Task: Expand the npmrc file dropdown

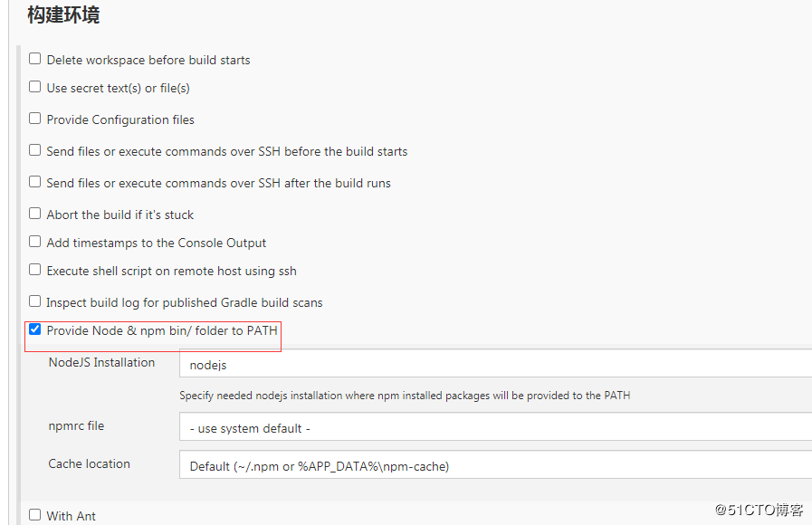Action: point(495,427)
